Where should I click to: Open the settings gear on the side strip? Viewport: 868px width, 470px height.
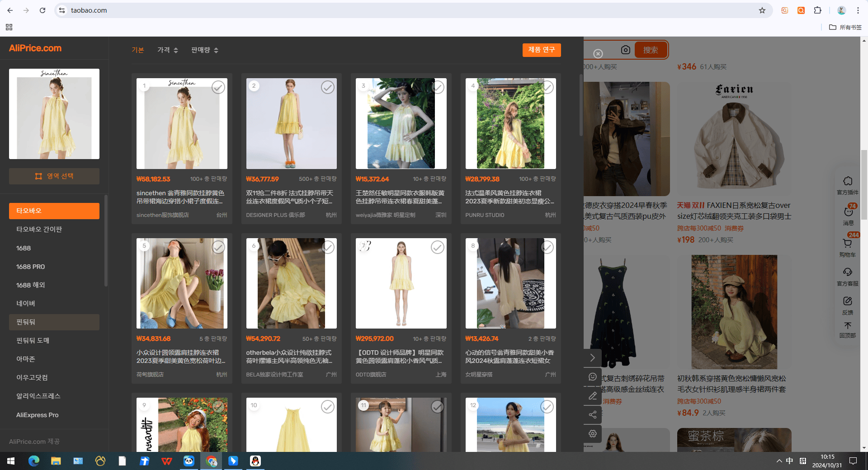(593, 434)
